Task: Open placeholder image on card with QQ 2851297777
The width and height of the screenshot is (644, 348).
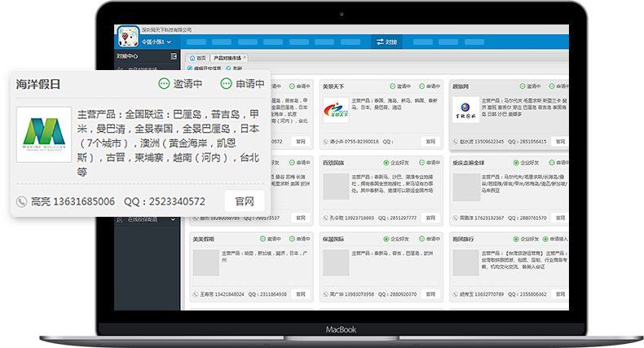Action: pyautogui.click(x=336, y=187)
